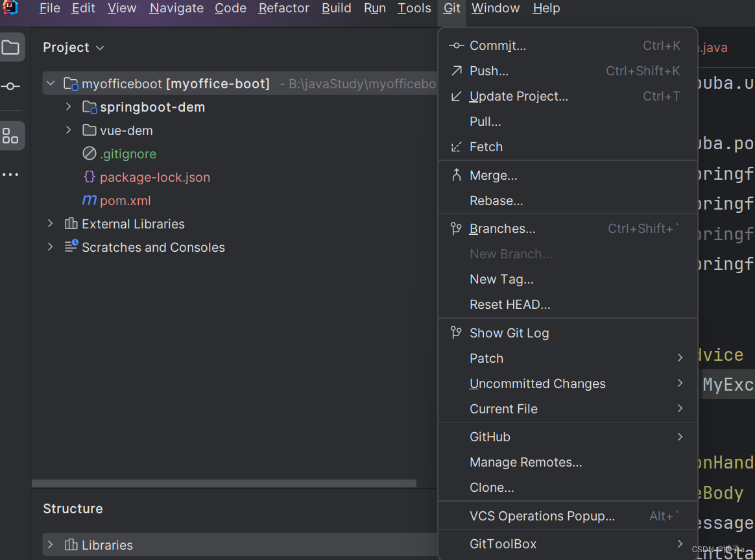755x560 pixels.
Task: Choose Pull... from the Git menu
Action: tap(568, 122)
